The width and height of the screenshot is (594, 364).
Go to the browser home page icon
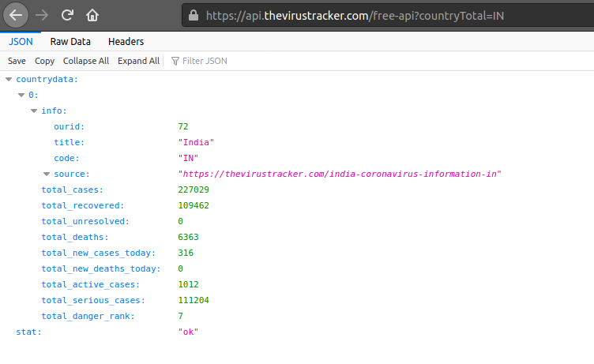click(92, 15)
